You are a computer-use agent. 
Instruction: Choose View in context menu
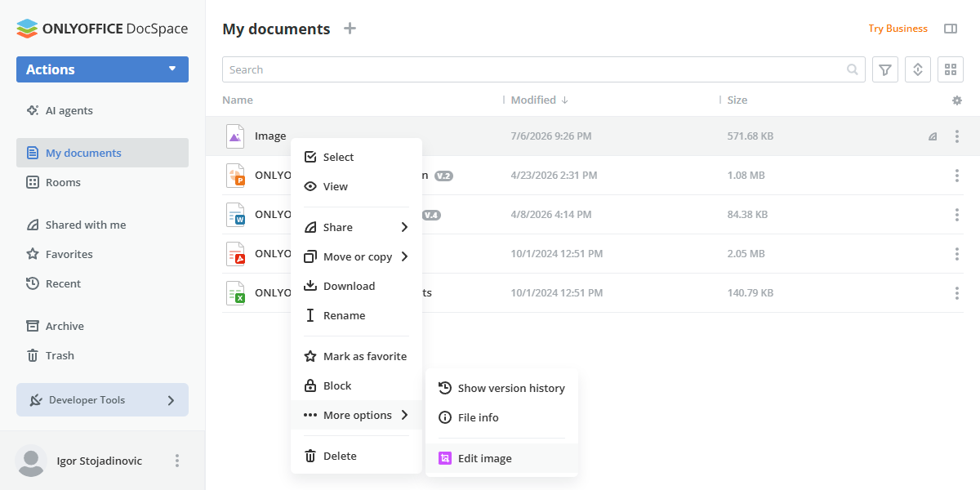point(356,186)
